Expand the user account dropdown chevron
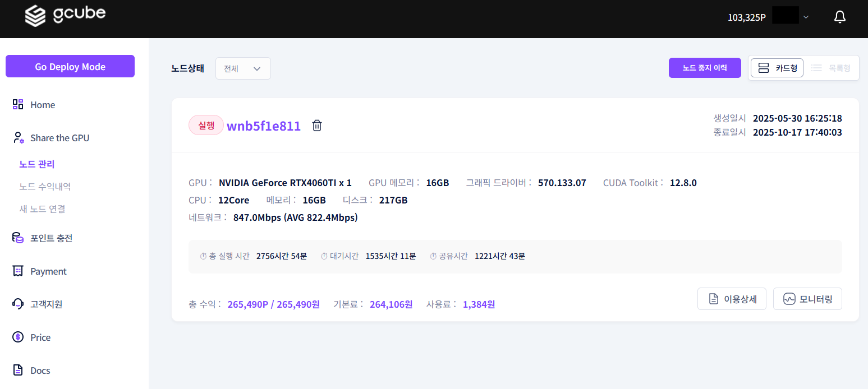Image resolution: width=868 pixels, height=389 pixels. [x=806, y=17]
